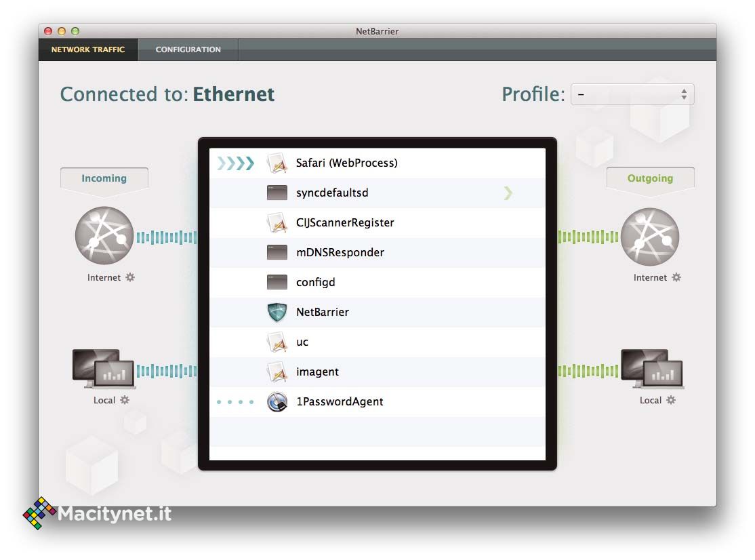Open incoming Local gear settings
755x560 pixels.
coord(125,400)
